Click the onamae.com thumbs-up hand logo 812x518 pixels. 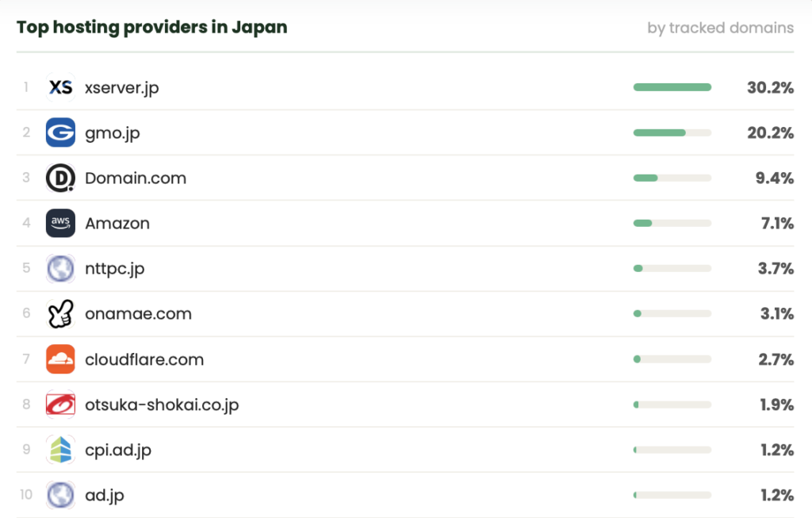pos(60,314)
